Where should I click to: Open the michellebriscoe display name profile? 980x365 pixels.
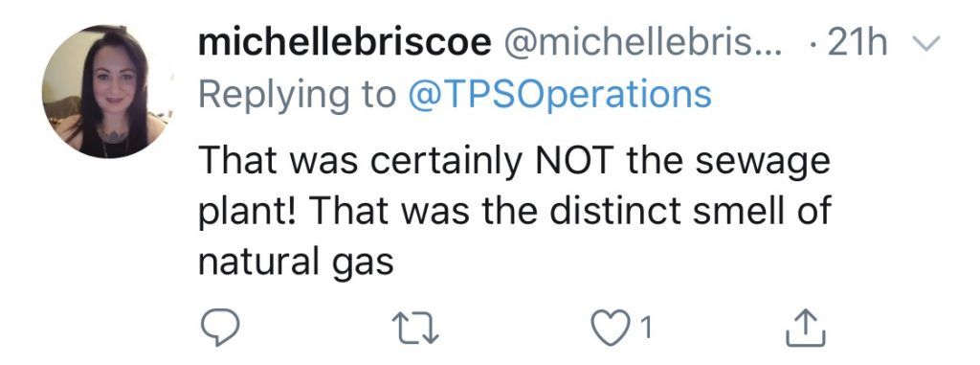[x=345, y=43]
